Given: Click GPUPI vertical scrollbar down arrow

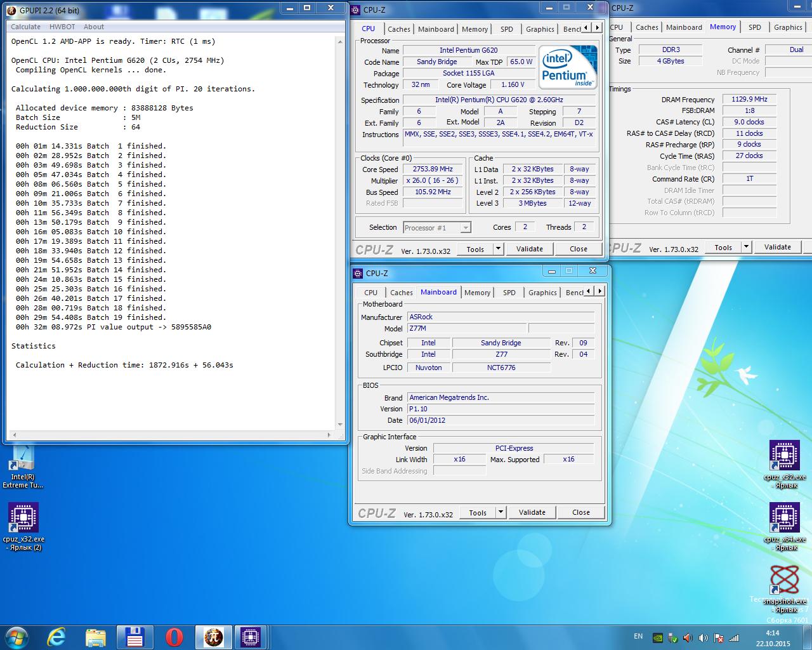Looking at the screenshot, I should tap(340, 425).
